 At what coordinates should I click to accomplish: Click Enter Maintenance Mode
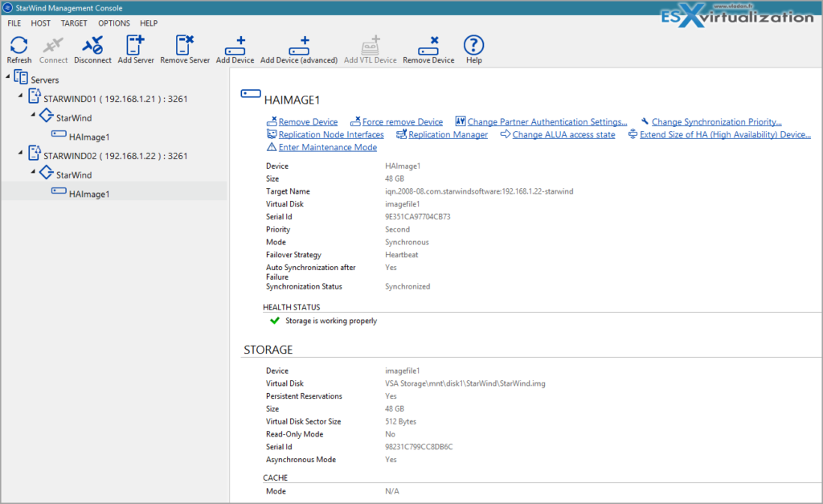click(x=329, y=147)
